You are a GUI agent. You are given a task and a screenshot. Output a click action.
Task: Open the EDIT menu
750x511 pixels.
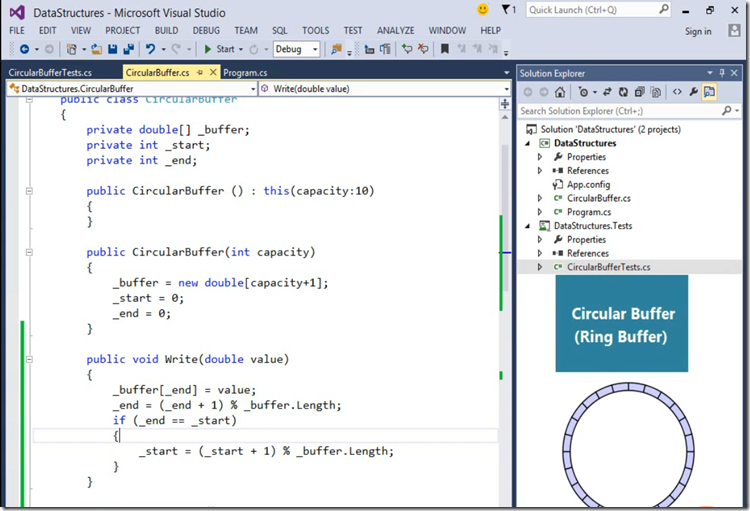tap(47, 31)
